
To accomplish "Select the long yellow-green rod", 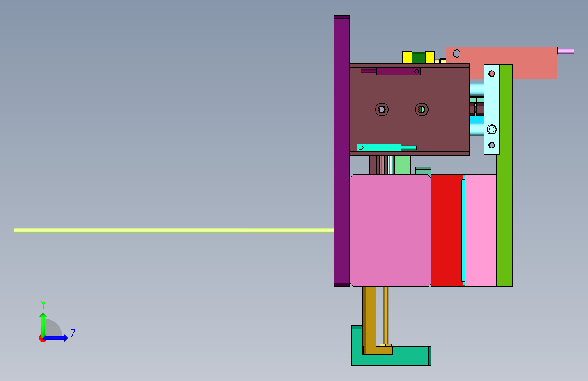I will (174, 230).
